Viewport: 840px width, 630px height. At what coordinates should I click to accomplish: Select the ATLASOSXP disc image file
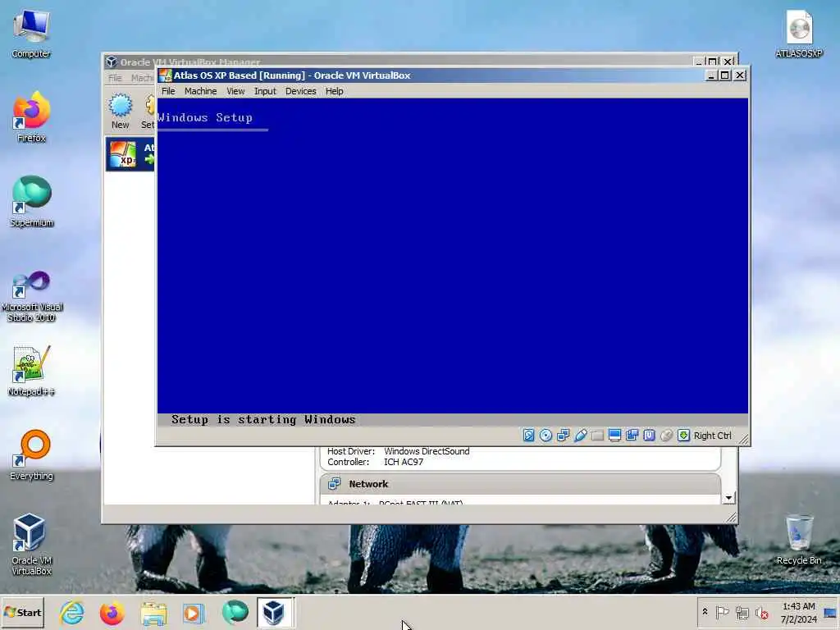[x=798, y=34]
